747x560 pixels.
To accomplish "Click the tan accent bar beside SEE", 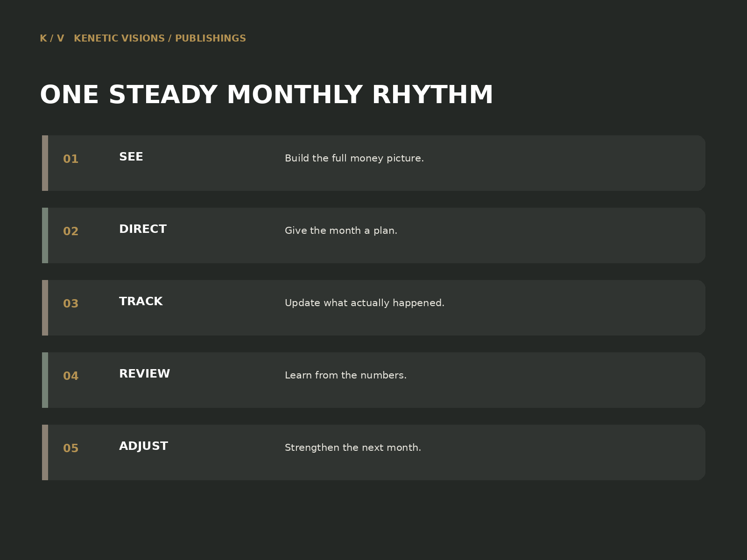I will point(45,163).
